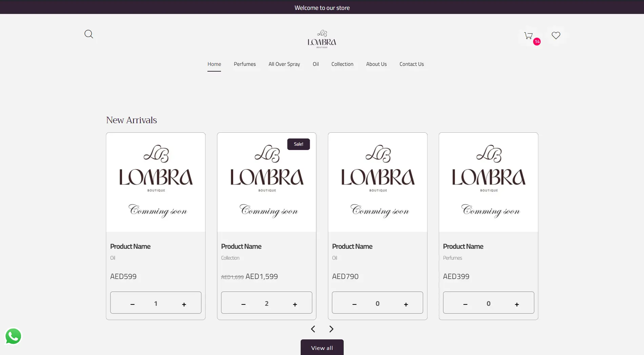The width and height of the screenshot is (644, 355).
Task: Navigate to All Over Spray page
Action: point(284,64)
